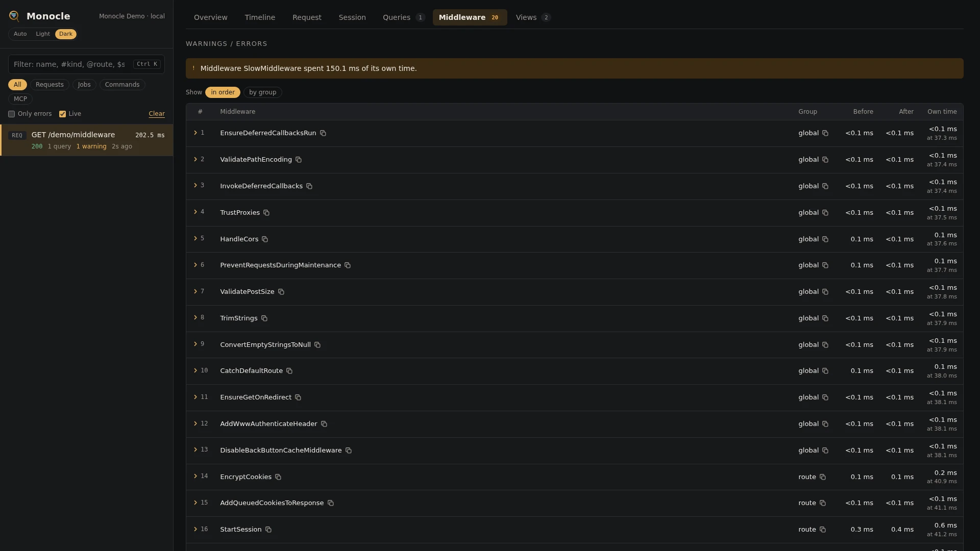
Task: Open the Overview tab
Action: [x=211, y=17]
